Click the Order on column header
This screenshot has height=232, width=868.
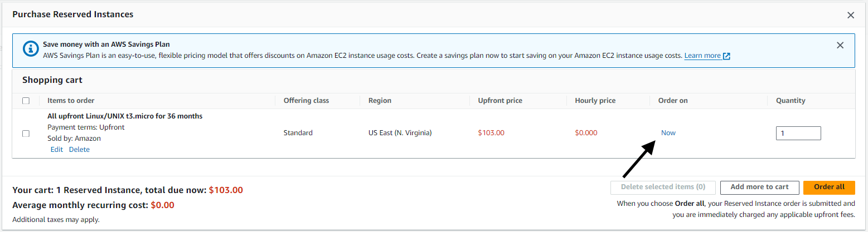tap(673, 101)
